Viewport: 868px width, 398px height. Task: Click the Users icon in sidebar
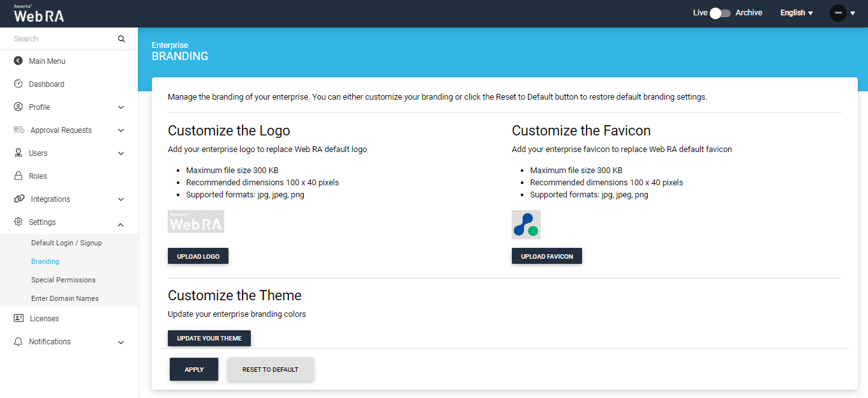19,153
